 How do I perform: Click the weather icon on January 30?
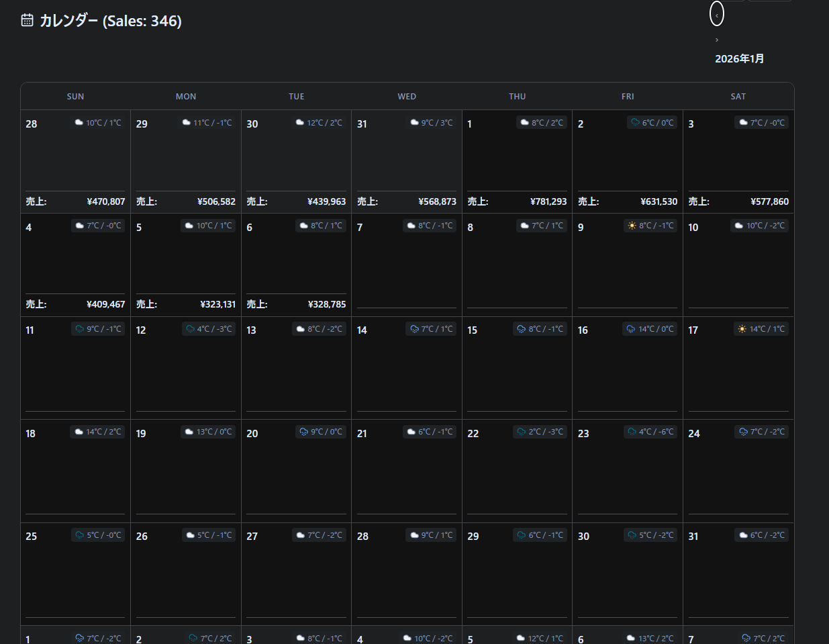click(632, 535)
